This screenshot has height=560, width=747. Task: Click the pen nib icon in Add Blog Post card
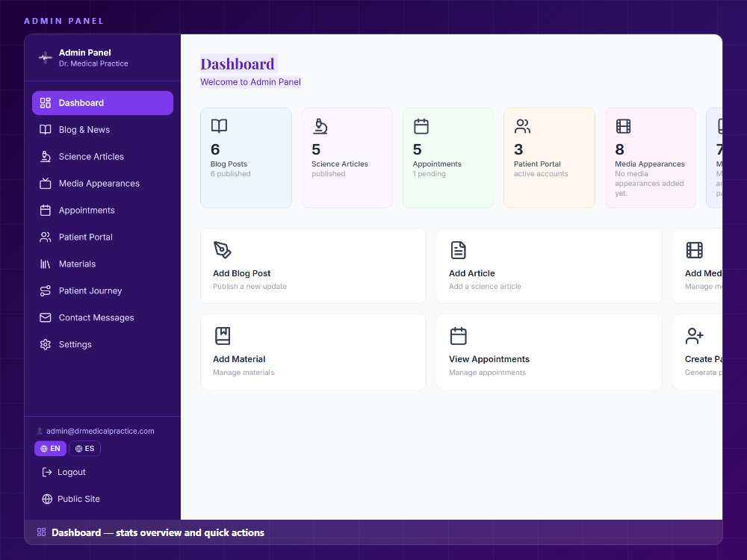[x=222, y=250]
